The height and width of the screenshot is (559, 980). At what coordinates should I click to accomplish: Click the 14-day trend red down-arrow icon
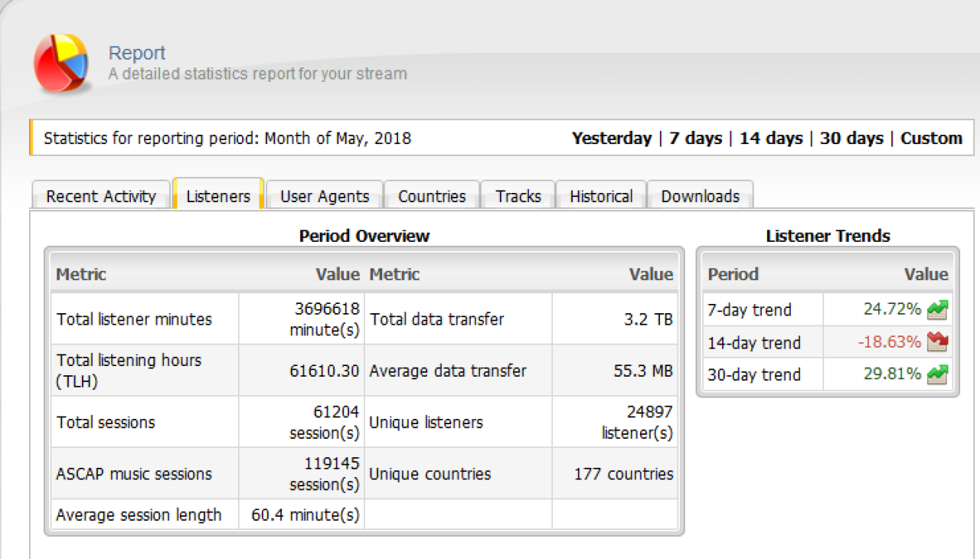937,342
